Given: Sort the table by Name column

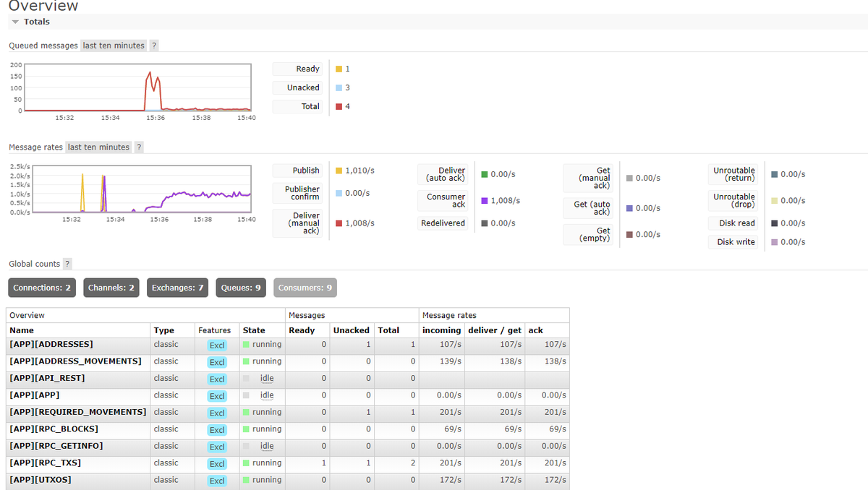Looking at the screenshot, I should point(22,330).
